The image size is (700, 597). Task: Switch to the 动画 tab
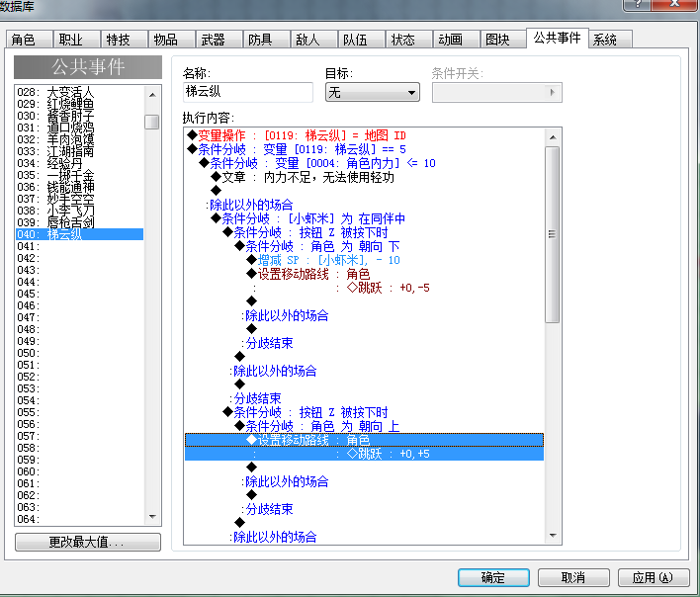(x=456, y=40)
